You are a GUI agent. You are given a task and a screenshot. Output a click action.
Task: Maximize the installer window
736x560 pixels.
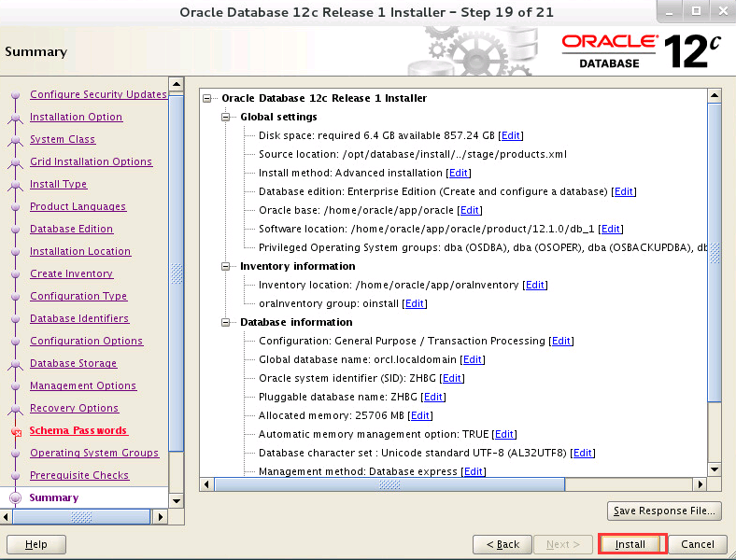[697, 11]
